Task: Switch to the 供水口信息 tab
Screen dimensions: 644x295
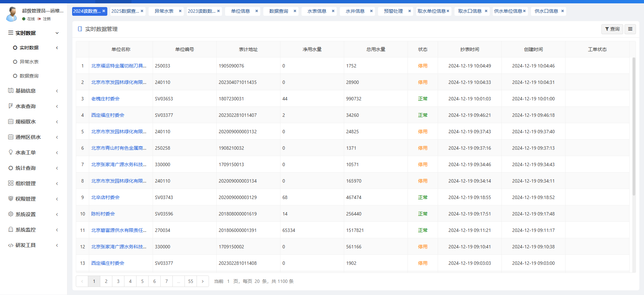Action: click(546, 11)
